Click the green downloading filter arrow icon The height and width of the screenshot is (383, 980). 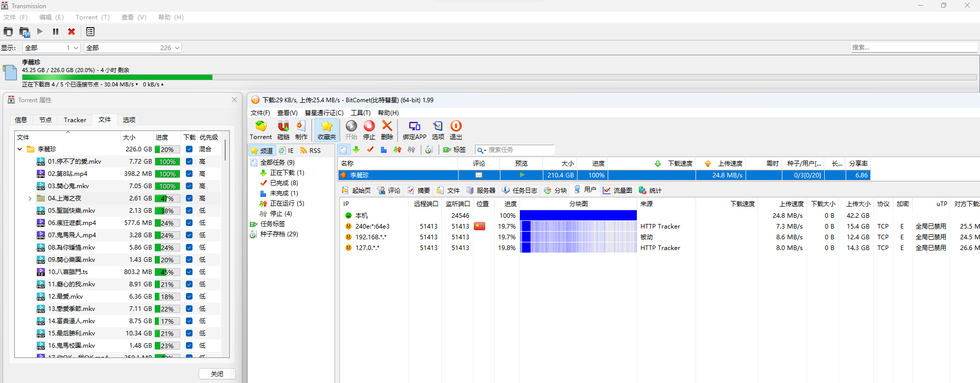(x=356, y=150)
